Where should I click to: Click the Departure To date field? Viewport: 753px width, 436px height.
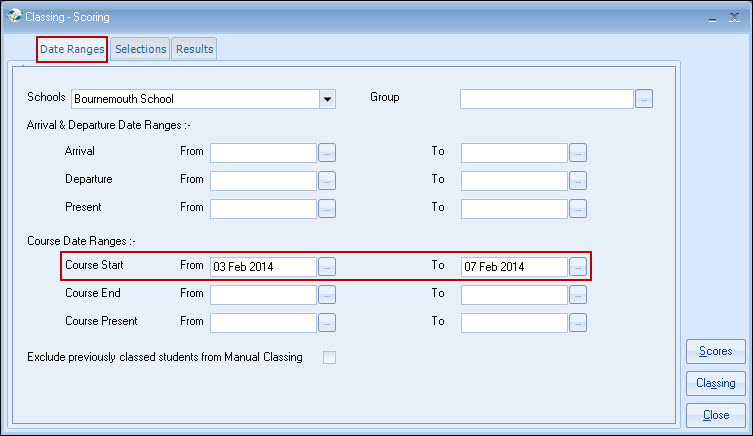(514, 181)
